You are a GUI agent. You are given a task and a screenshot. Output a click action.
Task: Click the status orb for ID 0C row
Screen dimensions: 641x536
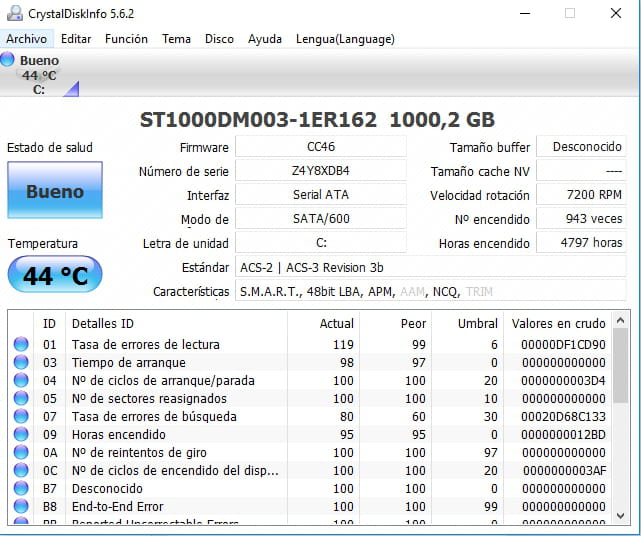pos(21,470)
